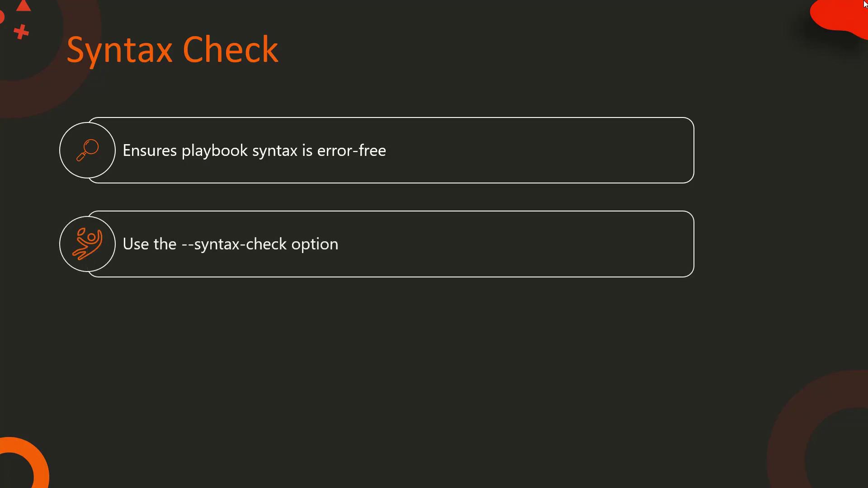The image size is (868, 488).
Task: Click the red triangle shape
Action: click(23, 6)
